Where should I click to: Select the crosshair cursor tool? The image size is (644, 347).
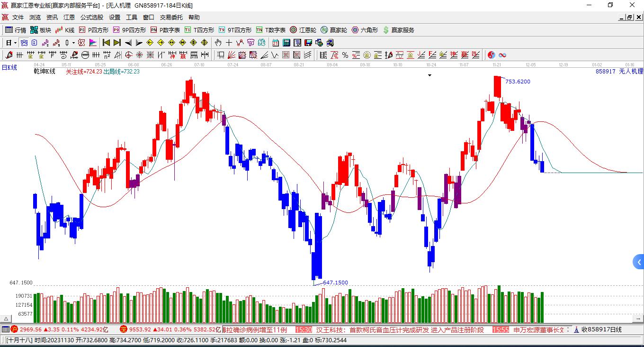point(229,43)
